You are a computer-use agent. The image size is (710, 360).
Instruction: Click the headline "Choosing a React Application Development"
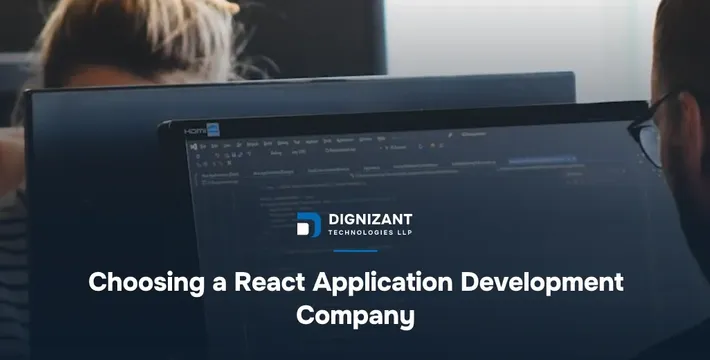pos(356,283)
